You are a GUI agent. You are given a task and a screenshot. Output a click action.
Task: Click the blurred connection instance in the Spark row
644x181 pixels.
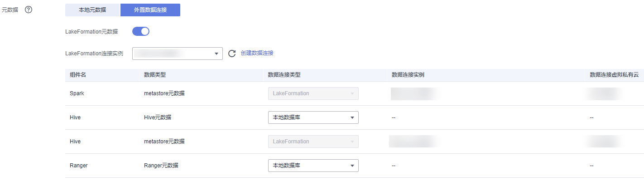pyautogui.click(x=415, y=93)
